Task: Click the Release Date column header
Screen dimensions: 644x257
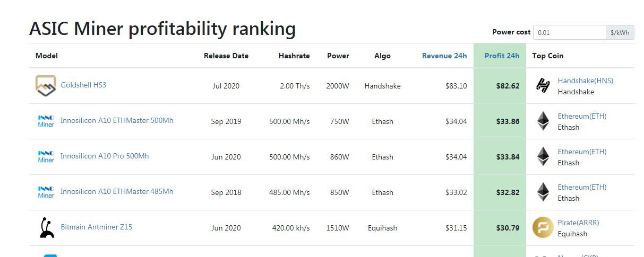Action: coord(226,56)
